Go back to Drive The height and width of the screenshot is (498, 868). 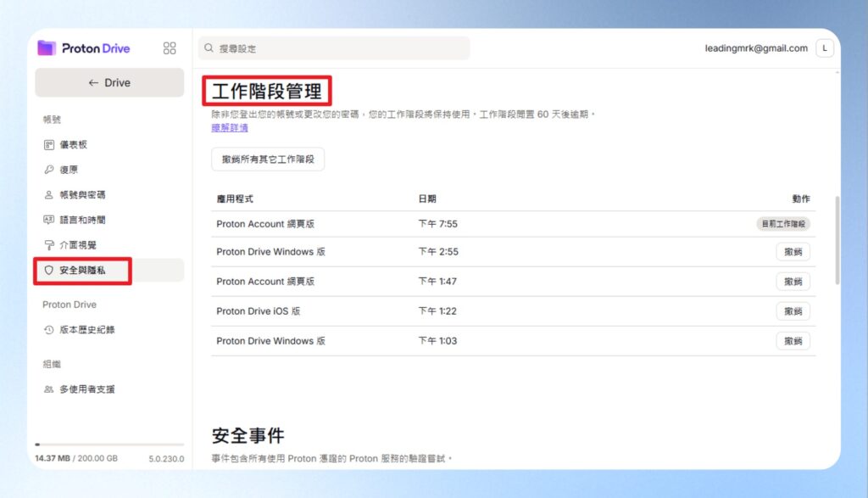coord(109,82)
